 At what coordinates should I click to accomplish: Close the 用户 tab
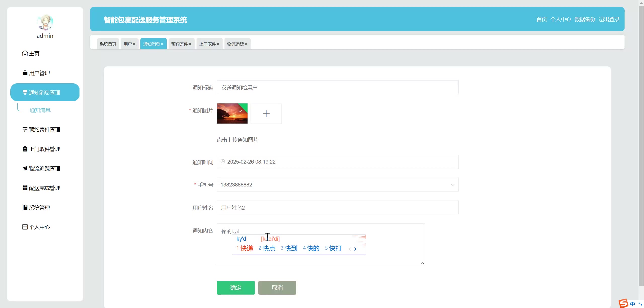(x=134, y=44)
